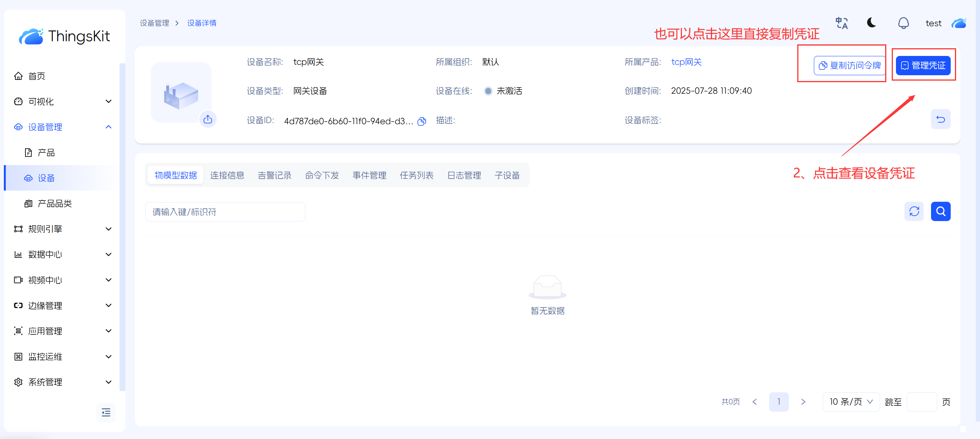
Task: Open tcp网关 product link
Action: 686,62
